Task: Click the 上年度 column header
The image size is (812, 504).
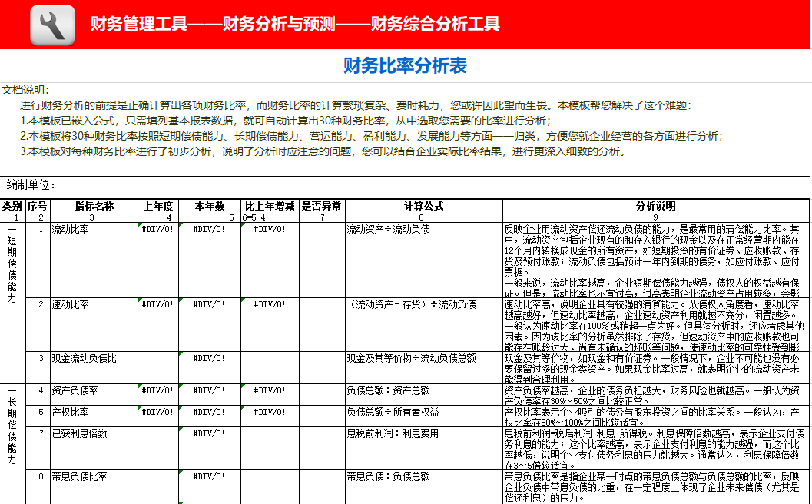Action: (158, 205)
